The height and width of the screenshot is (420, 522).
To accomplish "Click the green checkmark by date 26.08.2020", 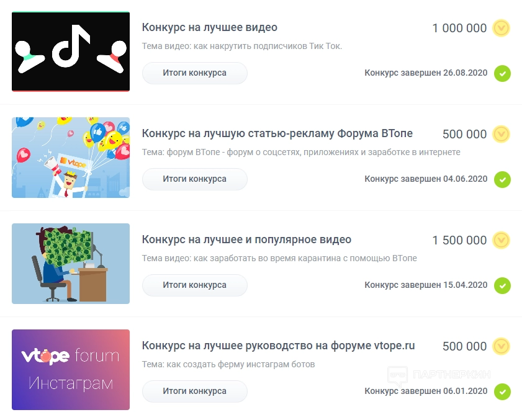I will pyautogui.click(x=502, y=73).
